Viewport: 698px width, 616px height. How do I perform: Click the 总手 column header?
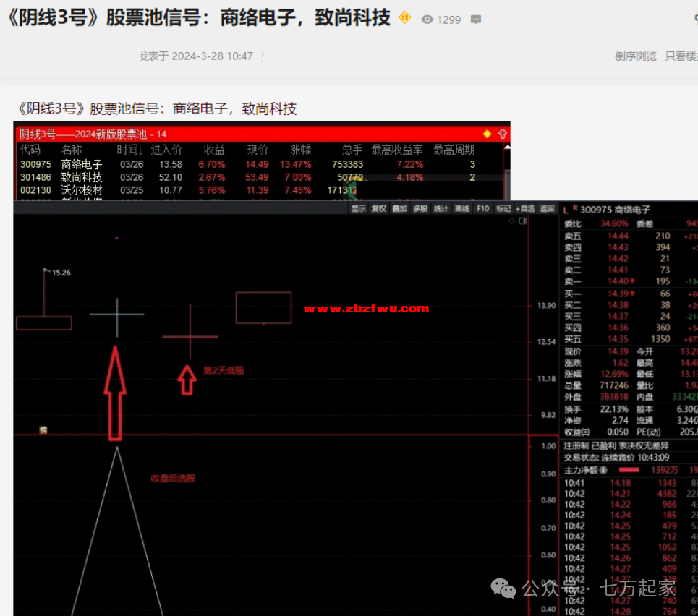pyautogui.click(x=352, y=150)
